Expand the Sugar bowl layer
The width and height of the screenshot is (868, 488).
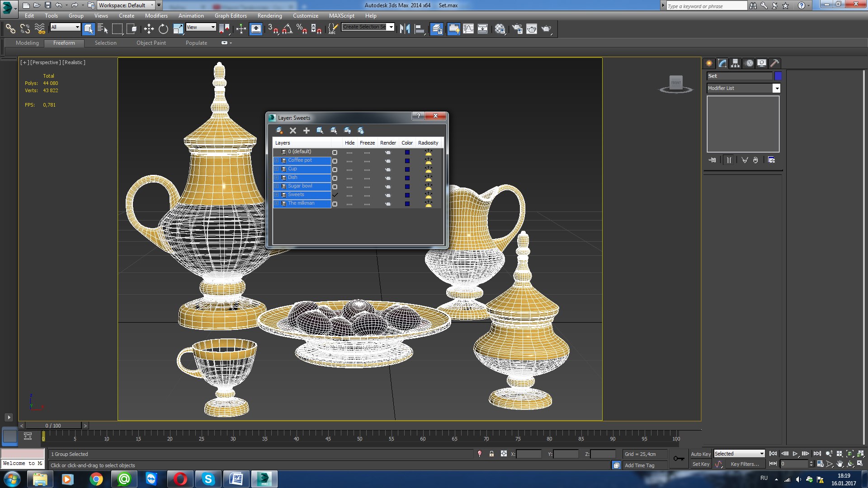(277, 186)
